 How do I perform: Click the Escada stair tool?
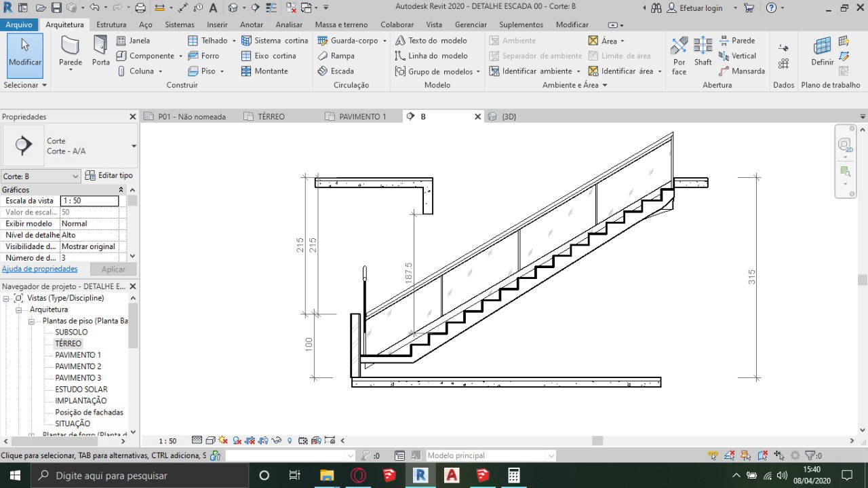pyautogui.click(x=336, y=71)
